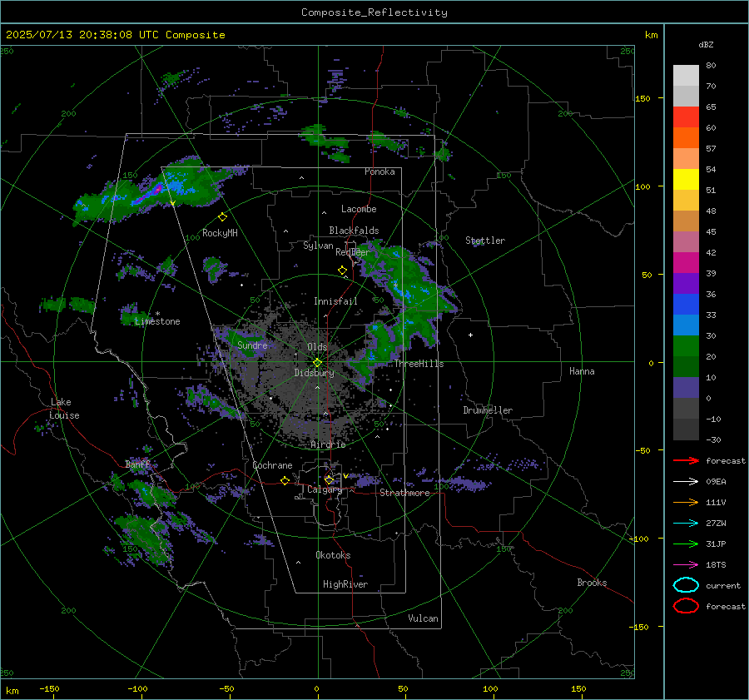Viewport: 749px width, 700px height.
Task: Click the white plus marker west of Hanna
Action: tap(470, 335)
